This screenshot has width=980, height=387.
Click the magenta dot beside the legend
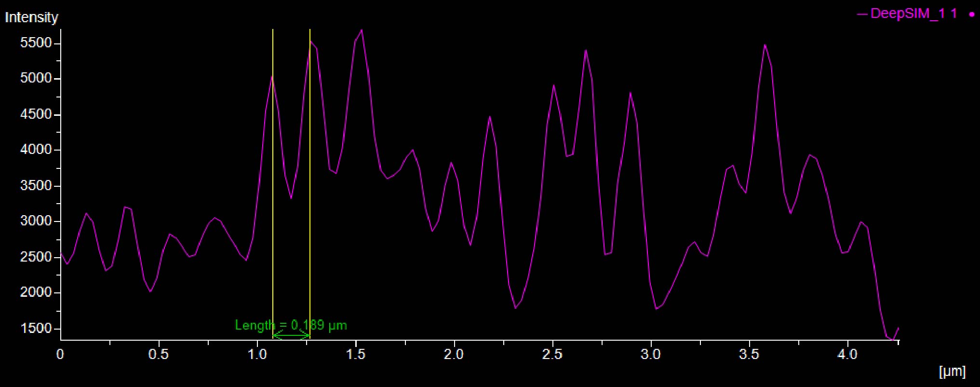971,14
